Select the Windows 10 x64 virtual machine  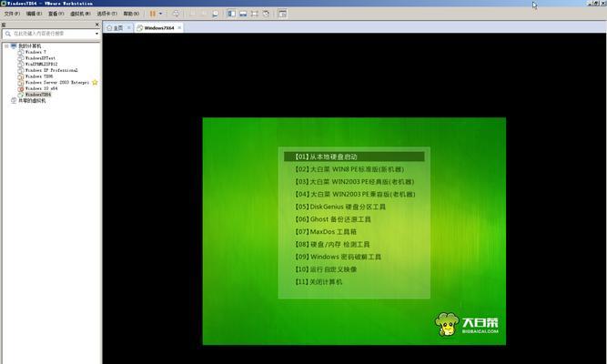tap(42, 88)
